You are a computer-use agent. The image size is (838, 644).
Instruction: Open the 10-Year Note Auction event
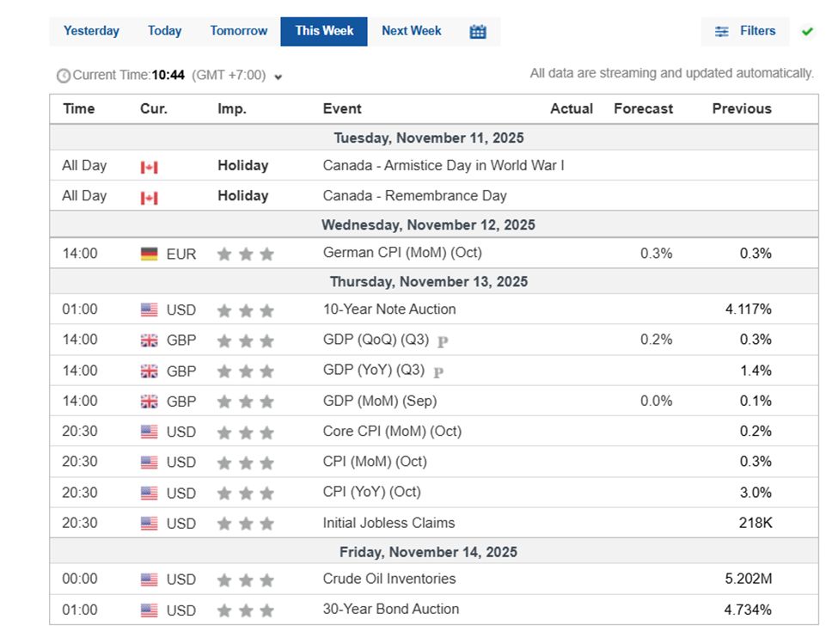389,310
